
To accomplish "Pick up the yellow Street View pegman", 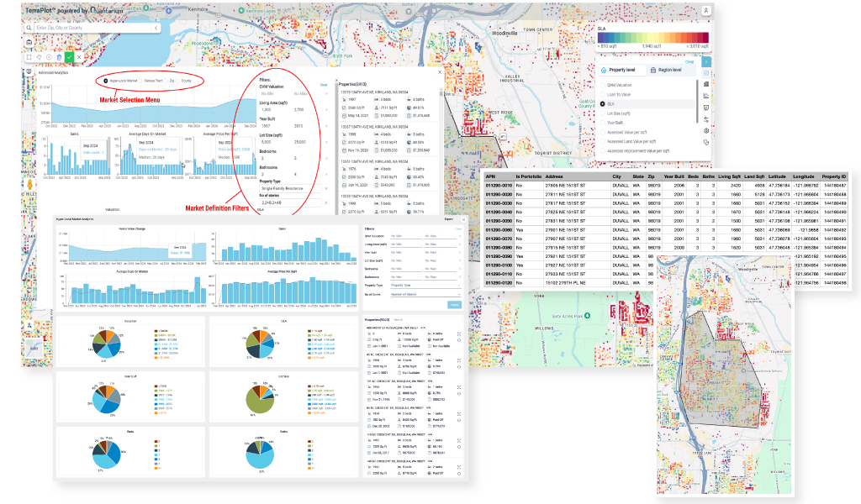I will coord(30,185).
